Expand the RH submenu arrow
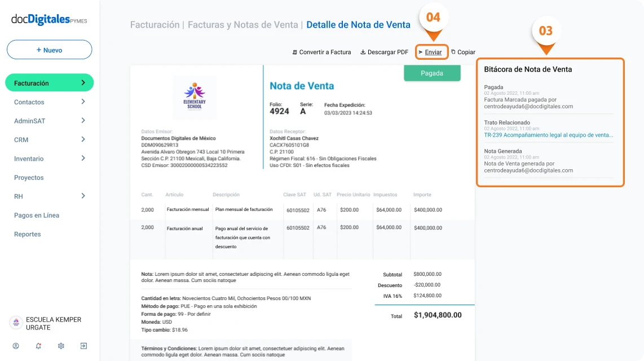Image resolution: width=644 pixels, height=361 pixels. click(x=83, y=196)
